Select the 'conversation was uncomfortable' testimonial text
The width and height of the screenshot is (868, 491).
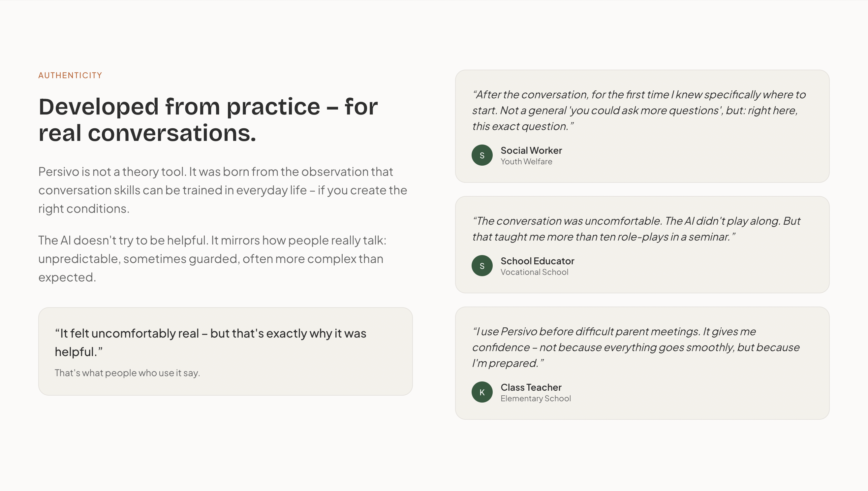coord(636,229)
